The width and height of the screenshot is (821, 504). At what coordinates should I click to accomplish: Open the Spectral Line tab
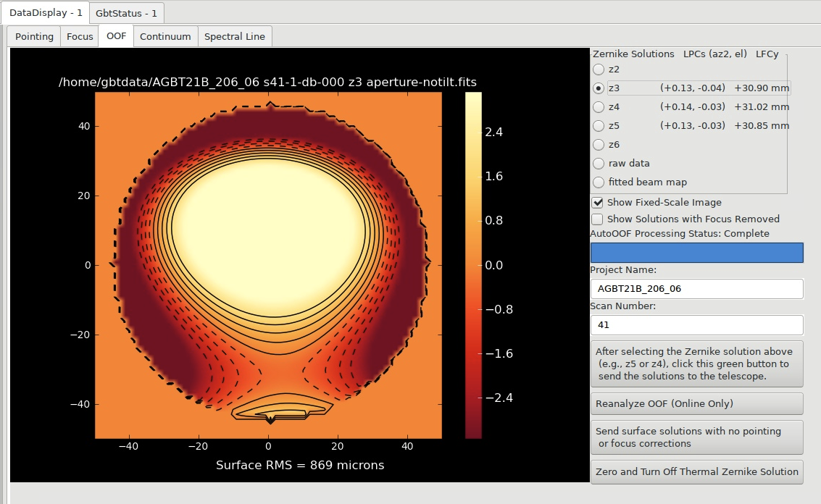point(235,37)
